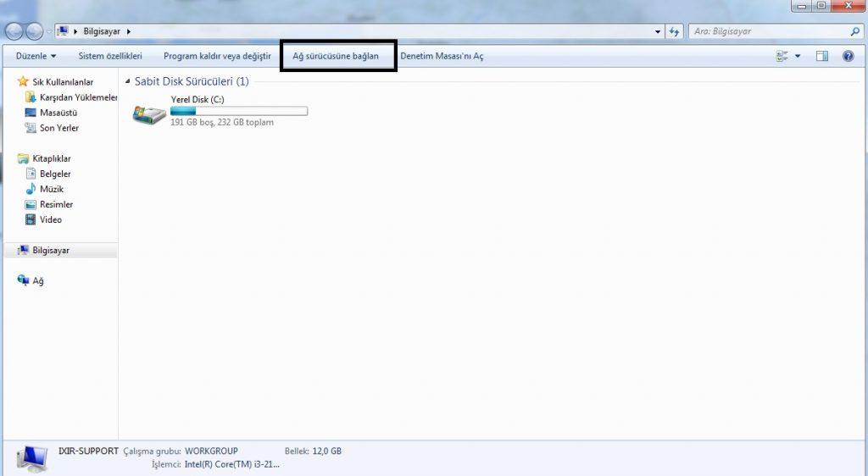Select Kitaplıklar in the navigation pane
The image size is (868, 476).
52,158
